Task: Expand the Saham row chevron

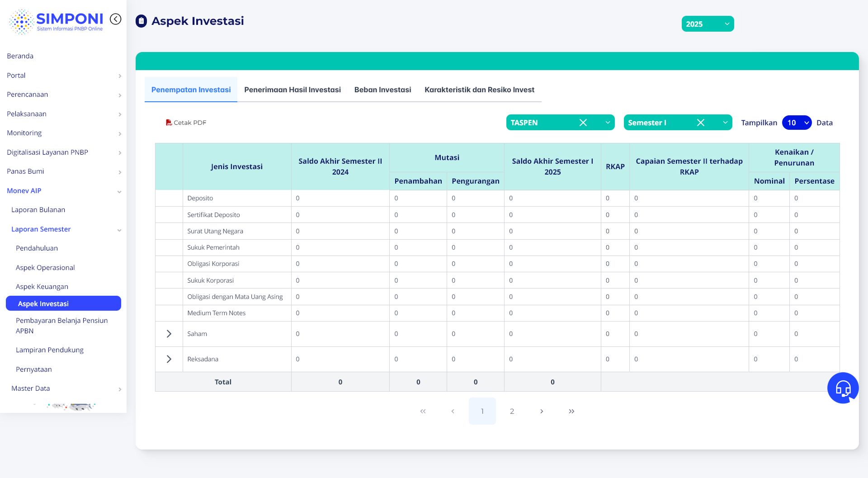Action: point(169,334)
